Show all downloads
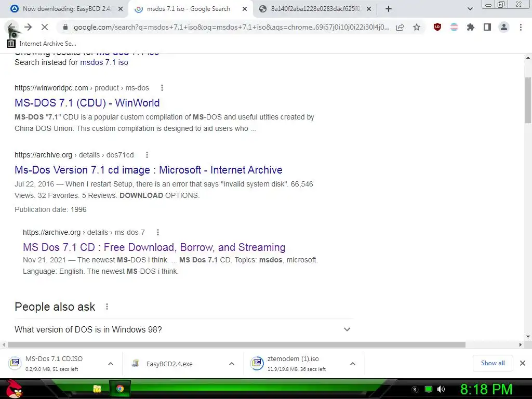The image size is (532, 399). click(493, 363)
